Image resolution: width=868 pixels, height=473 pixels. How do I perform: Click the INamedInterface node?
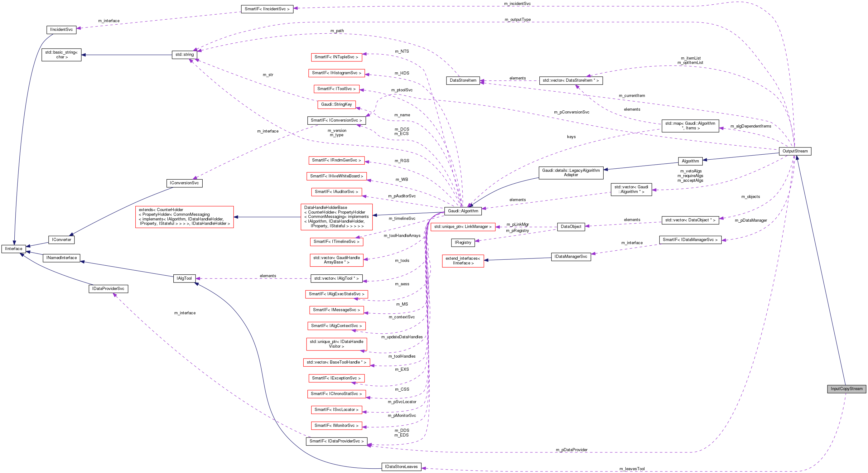(61, 258)
